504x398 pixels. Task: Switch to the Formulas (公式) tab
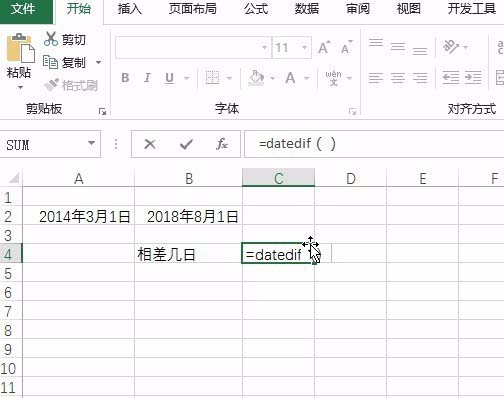(256, 9)
